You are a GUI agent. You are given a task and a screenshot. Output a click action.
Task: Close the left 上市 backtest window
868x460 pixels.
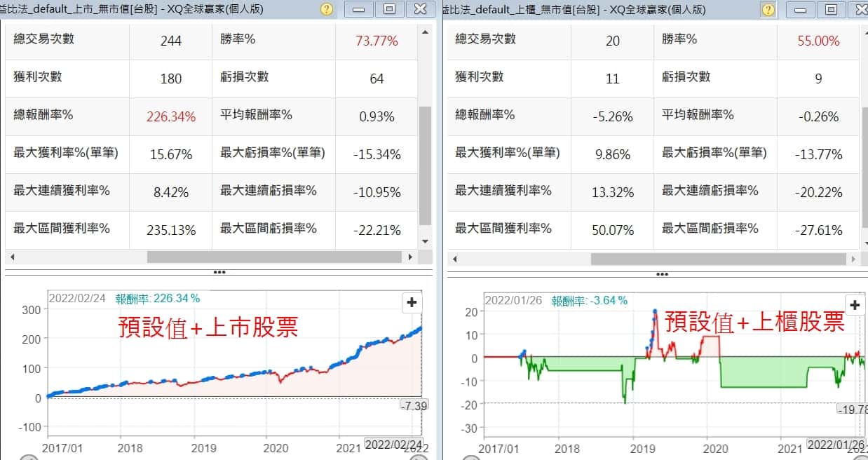tap(419, 9)
